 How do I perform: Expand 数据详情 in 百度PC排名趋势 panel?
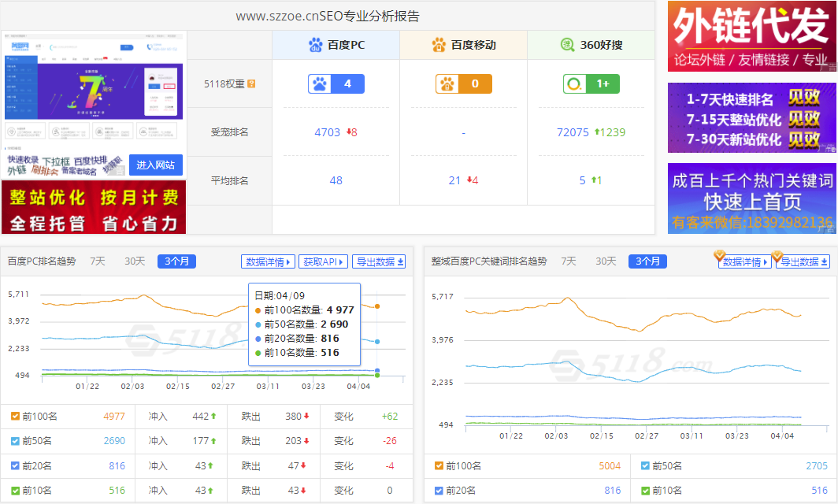pos(268,261)
